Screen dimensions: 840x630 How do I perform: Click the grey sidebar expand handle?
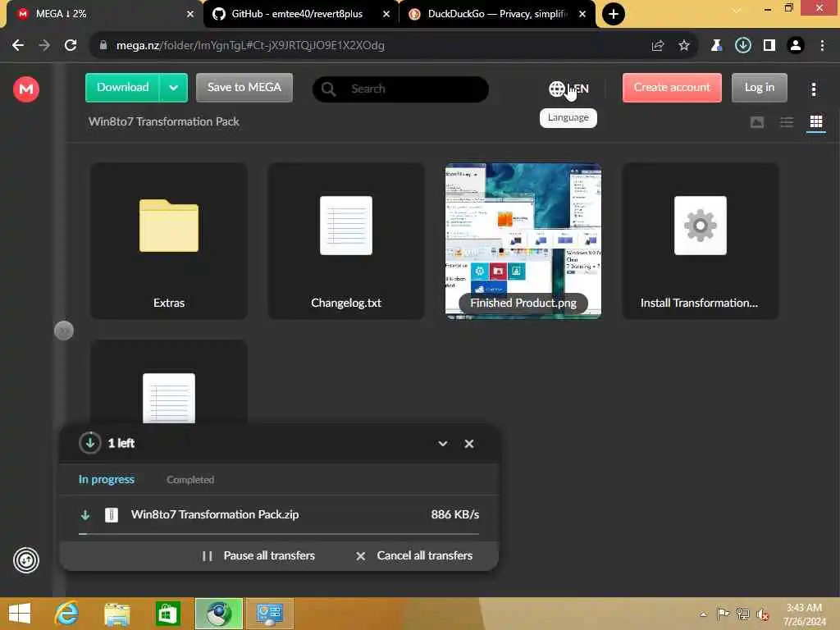[x=64, y=331]
